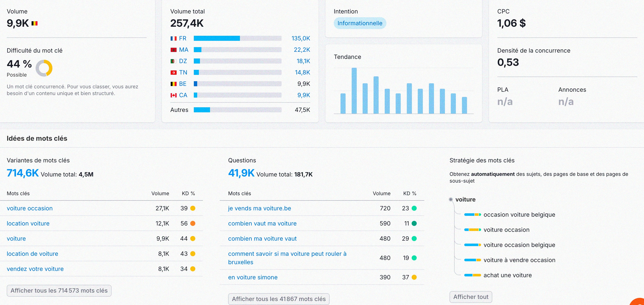This screenshot has width=644, height=305.
Task: Open the 'voiture occasion' keyword link
Action: [30, 208]
